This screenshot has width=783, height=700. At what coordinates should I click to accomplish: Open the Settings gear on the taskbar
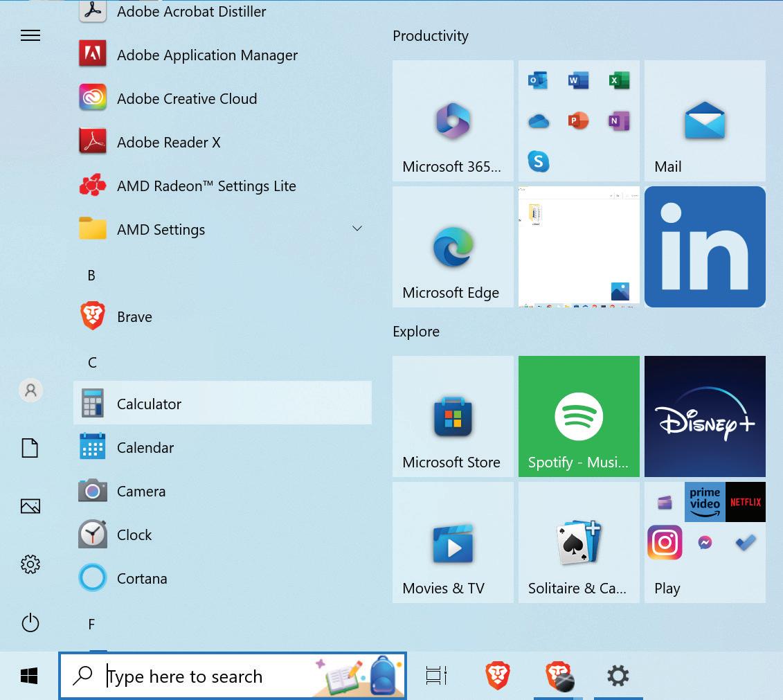point(618,676)
